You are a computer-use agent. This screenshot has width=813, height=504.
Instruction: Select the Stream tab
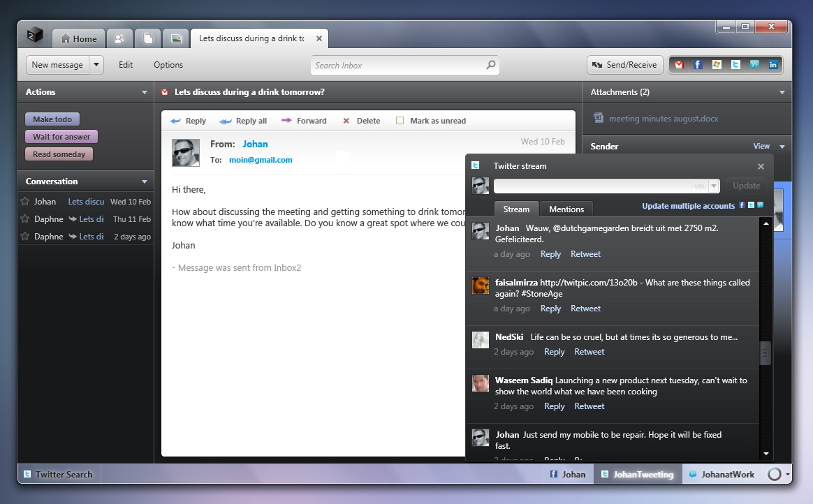tap(516, 209)
